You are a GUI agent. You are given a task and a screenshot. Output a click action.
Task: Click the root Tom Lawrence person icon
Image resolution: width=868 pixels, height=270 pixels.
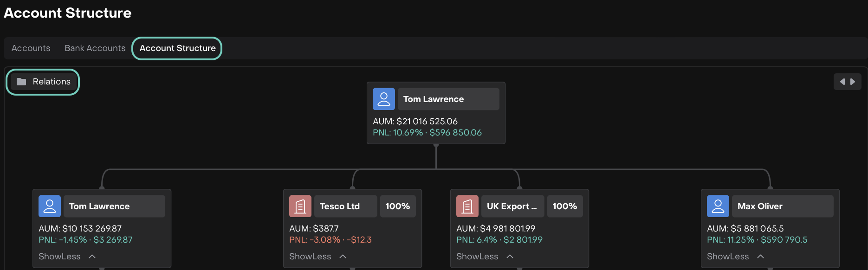coord(383,99)
